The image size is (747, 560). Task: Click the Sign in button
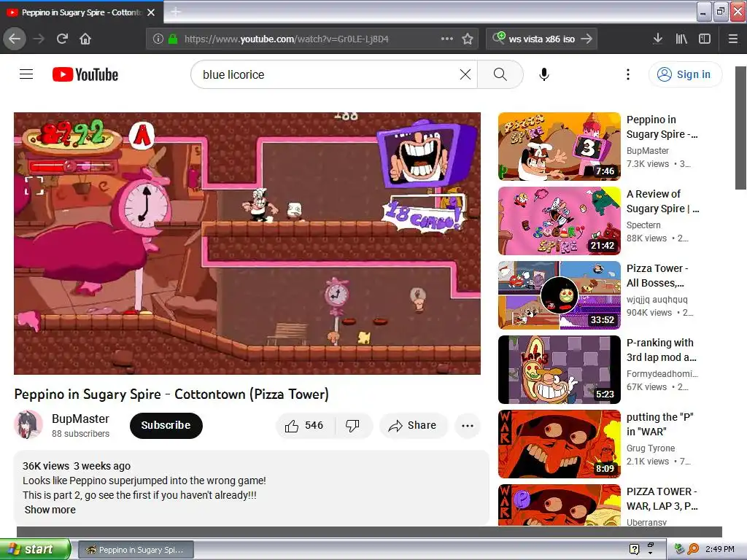pos(684,74)
